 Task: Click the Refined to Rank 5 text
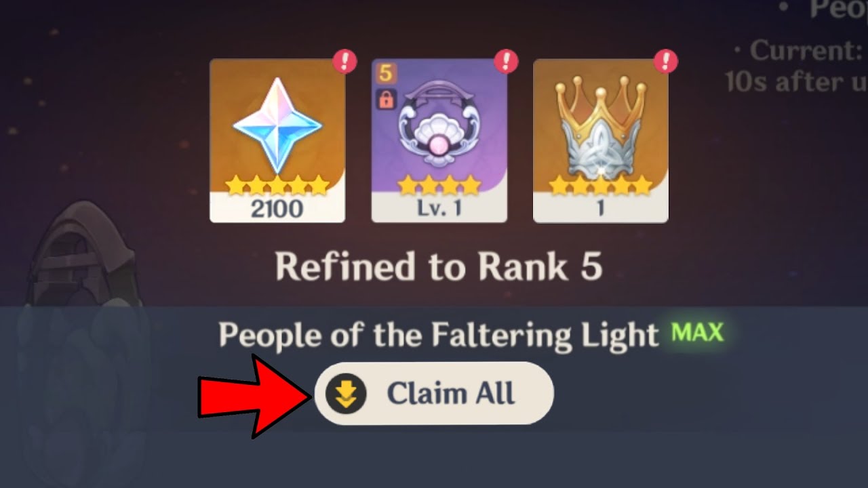click(439, 266)
